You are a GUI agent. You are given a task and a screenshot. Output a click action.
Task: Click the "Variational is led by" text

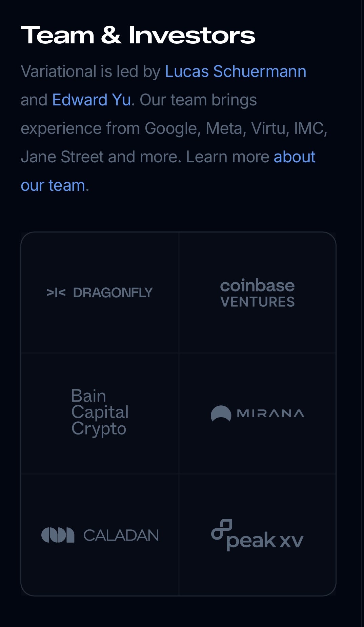pos(90,72)
